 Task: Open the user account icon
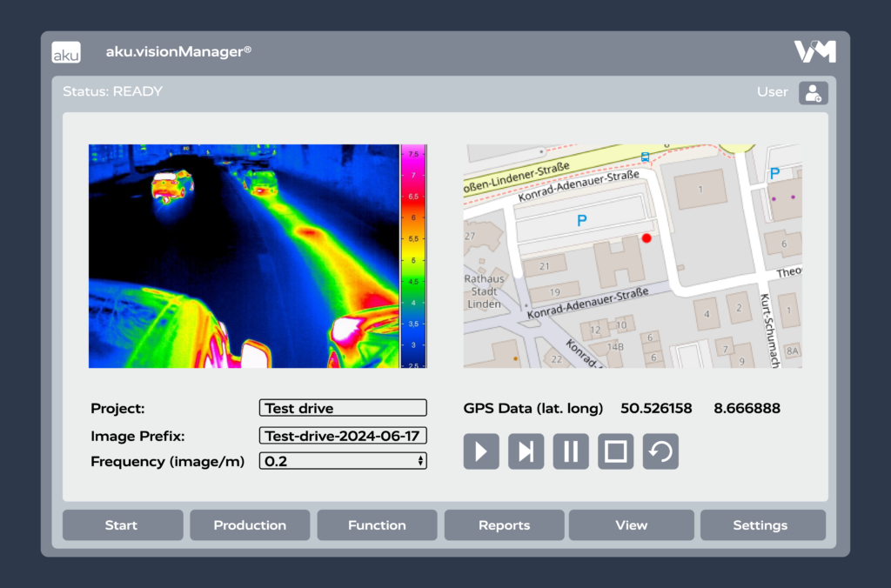[814, 93]
